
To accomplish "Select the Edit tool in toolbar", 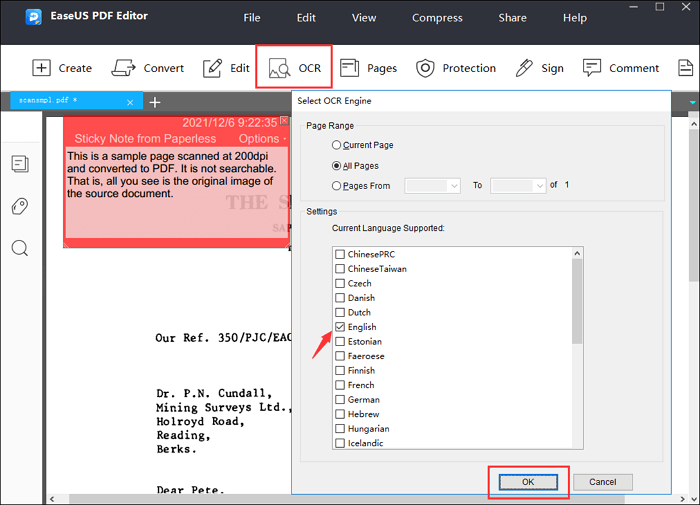I will tap(226, 68).
